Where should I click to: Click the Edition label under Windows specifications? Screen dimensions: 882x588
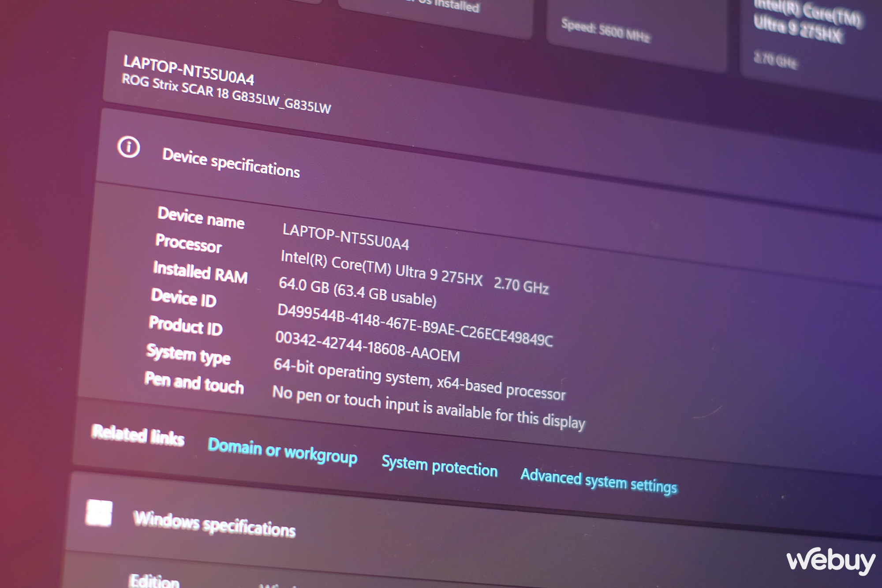(154, 581)
